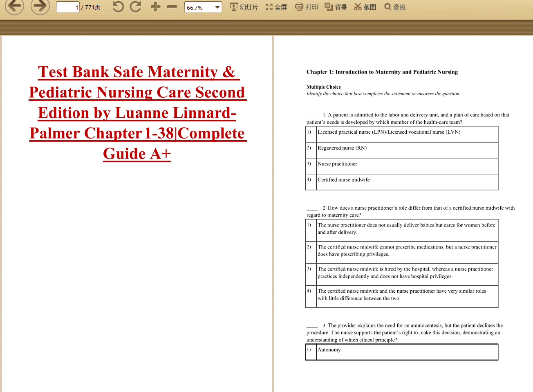
Task: Take a screenshot (截图)
Action: click(365, 7)
